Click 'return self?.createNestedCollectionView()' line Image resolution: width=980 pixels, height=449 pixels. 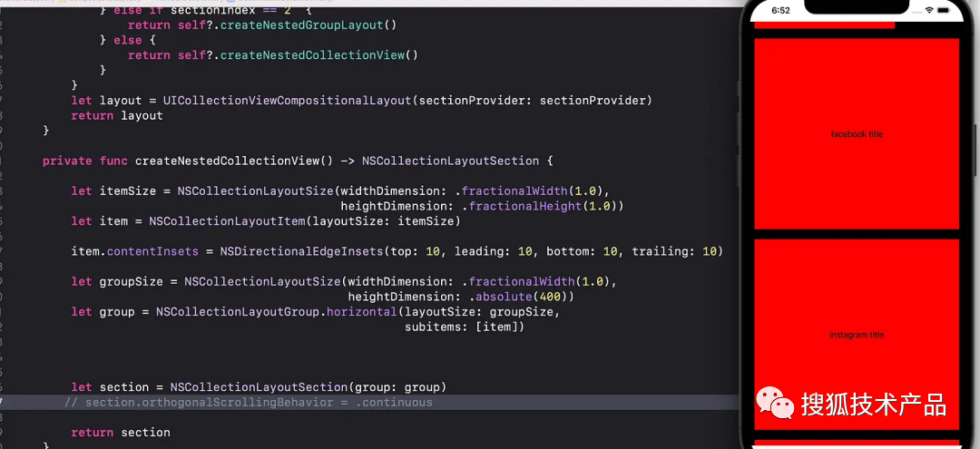(x=273, y=55)
